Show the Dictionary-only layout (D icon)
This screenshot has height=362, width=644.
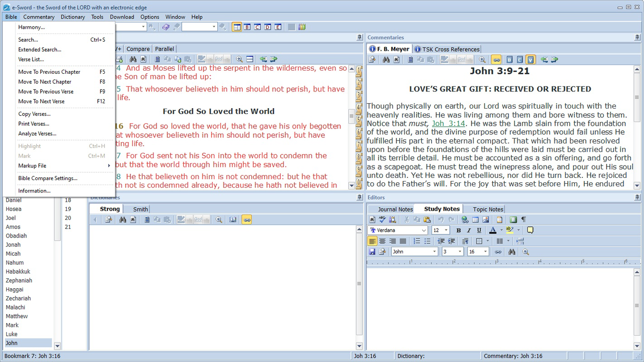pyautogui.click(x=268, y=27)
